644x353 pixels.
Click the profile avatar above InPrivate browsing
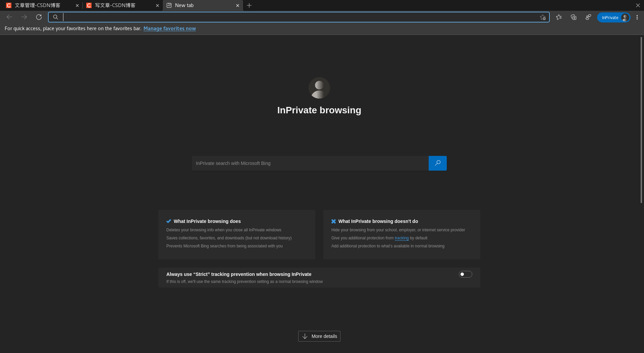319,87
